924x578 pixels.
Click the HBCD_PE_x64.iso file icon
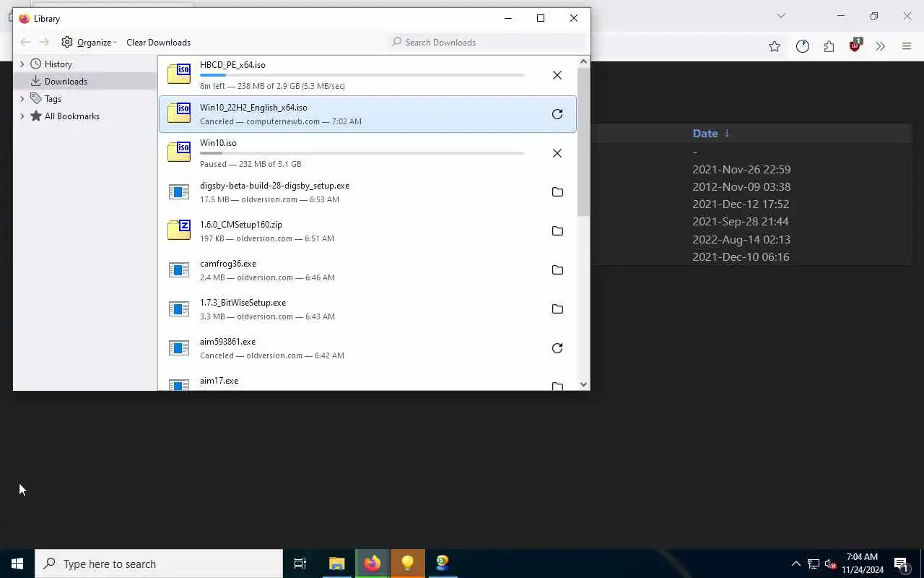coord(179,74)
